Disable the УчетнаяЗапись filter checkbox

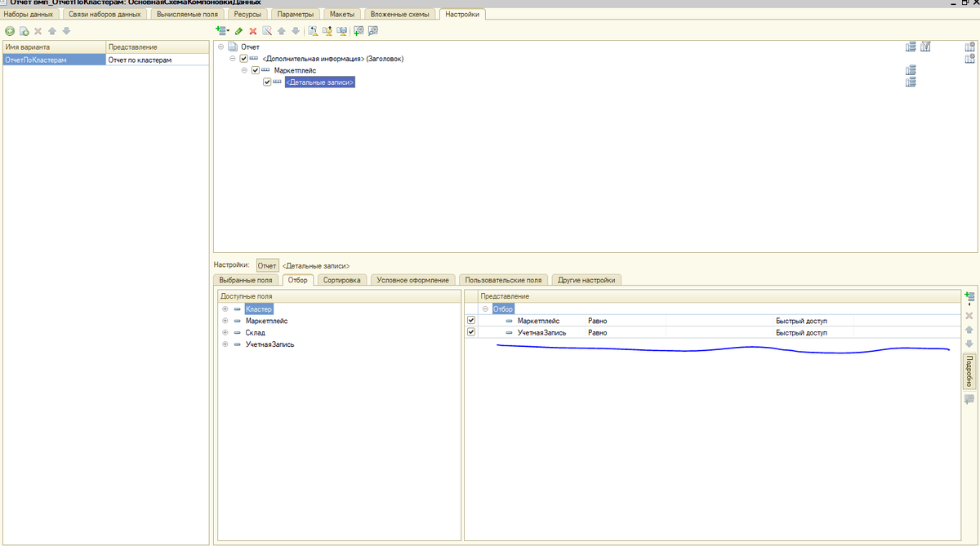[x=470, y=332]
